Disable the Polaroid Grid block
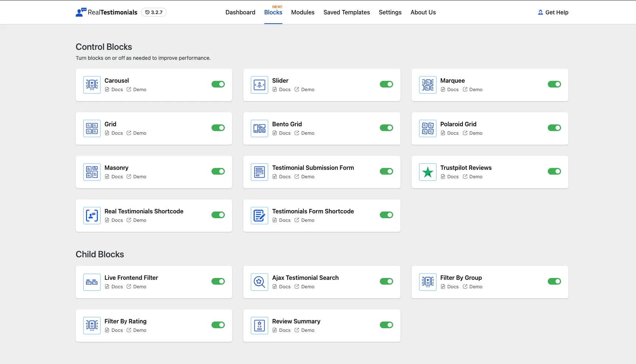 (554, 128)
